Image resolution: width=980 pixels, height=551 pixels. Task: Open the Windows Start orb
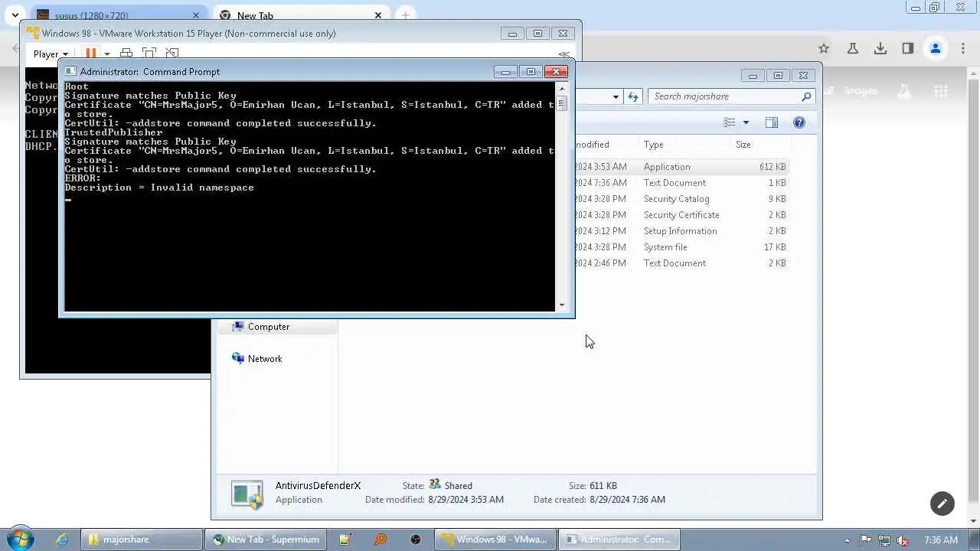[x=19, y=539]
